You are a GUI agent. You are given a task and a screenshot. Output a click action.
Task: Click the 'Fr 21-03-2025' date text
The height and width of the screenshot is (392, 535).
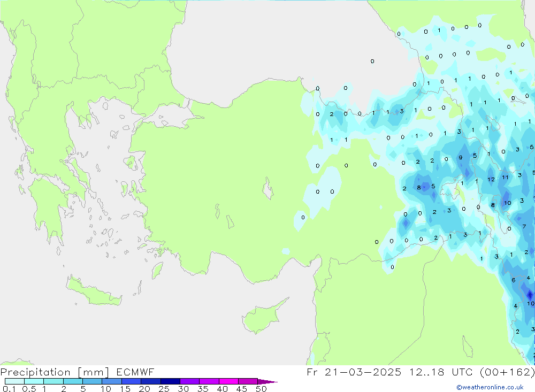click(x=354, y=372)
